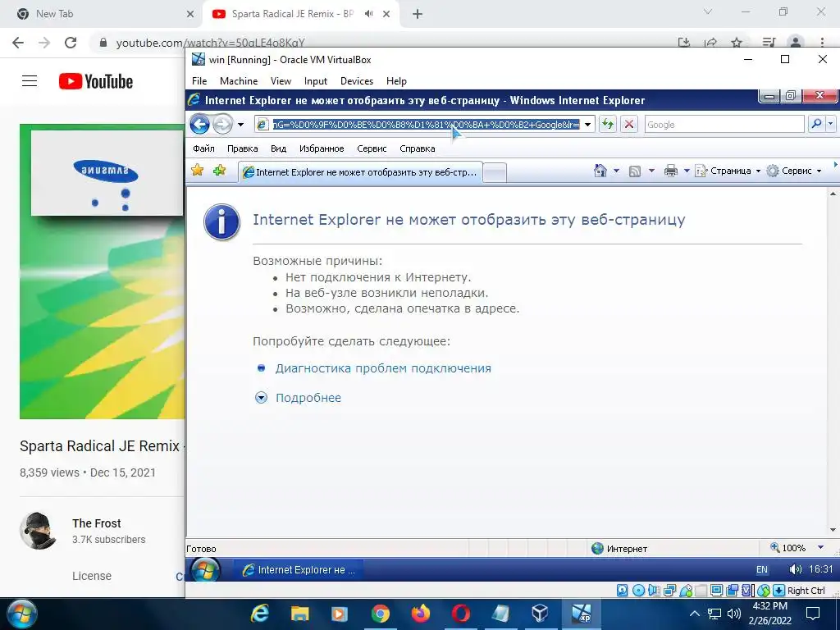Launch Firefox from the Windows taskbar

point(421,614)
